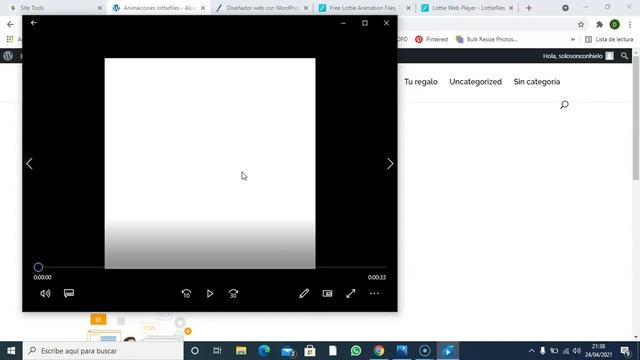Click the page vertical scrollbar
This screenshot has height=360, width=640.
tap(636, 118)
